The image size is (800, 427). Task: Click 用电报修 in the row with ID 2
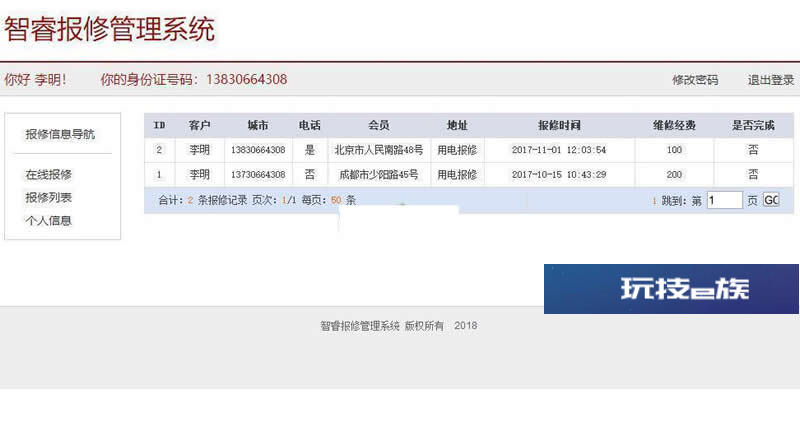457,150
